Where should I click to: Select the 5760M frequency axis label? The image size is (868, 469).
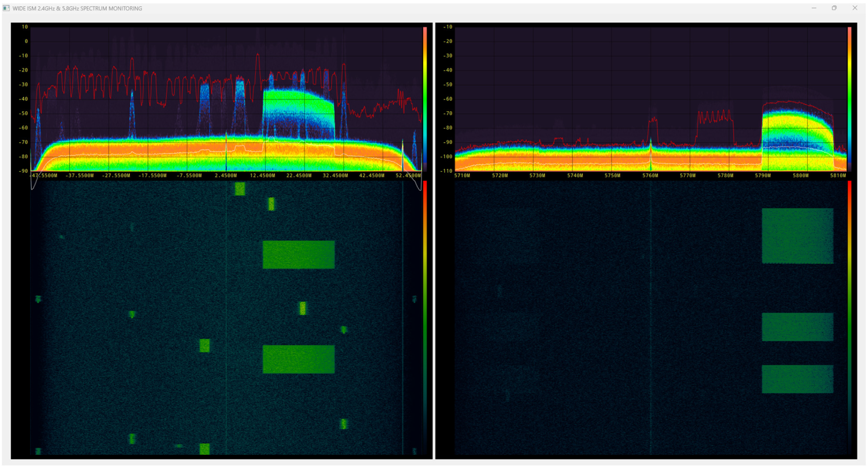[650, 176]
